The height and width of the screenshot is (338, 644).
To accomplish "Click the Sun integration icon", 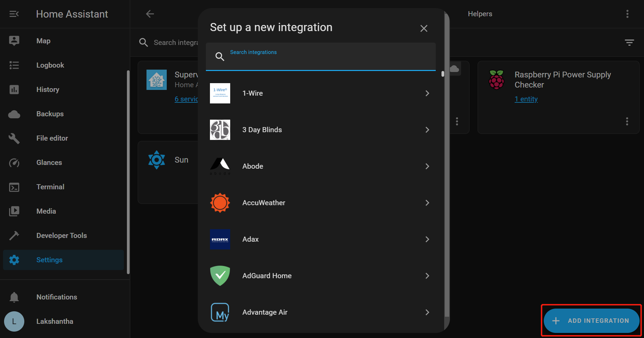I will coord(157,160).
